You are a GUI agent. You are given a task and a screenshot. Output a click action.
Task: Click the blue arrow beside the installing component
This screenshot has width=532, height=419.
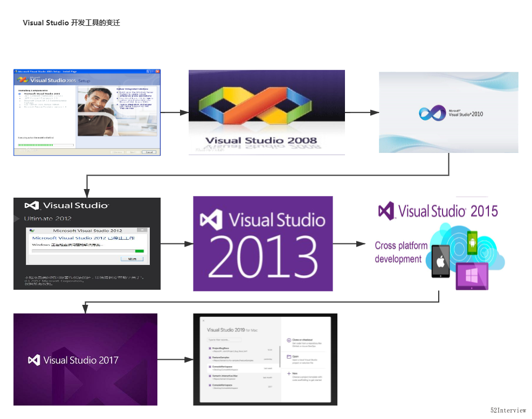[x=20, y=94]
